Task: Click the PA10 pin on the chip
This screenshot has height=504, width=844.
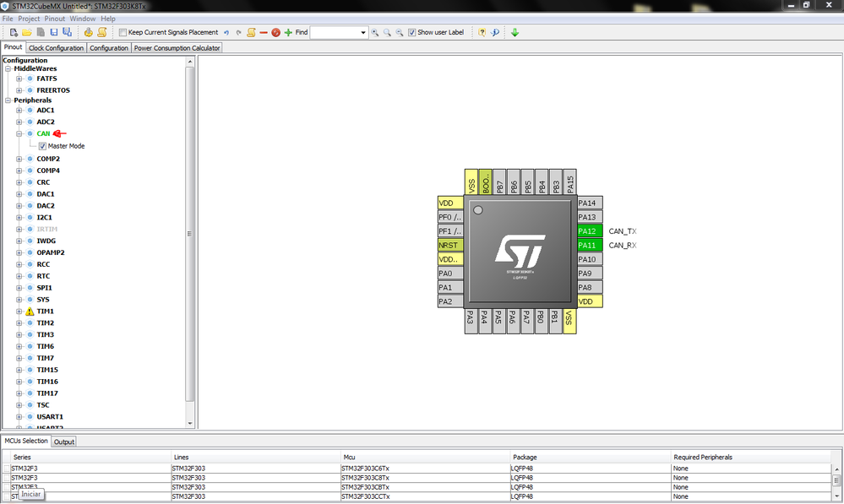Action: [x=590, y=259]
